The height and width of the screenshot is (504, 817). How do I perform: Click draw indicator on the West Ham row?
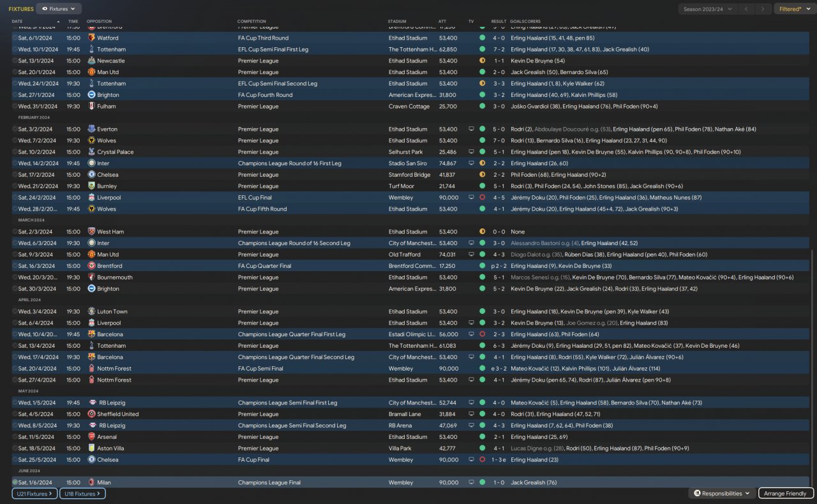[483, 232]
